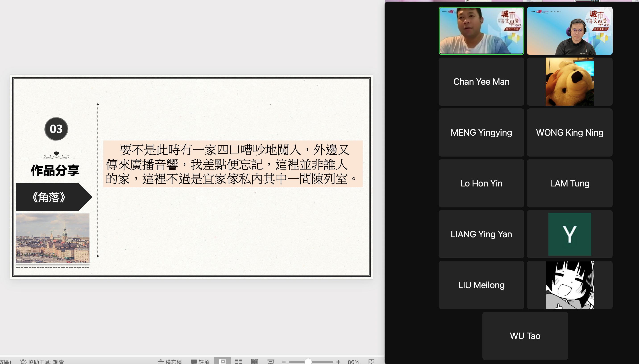
Task: Select the active speaker video tile
Action: (481, 31)
